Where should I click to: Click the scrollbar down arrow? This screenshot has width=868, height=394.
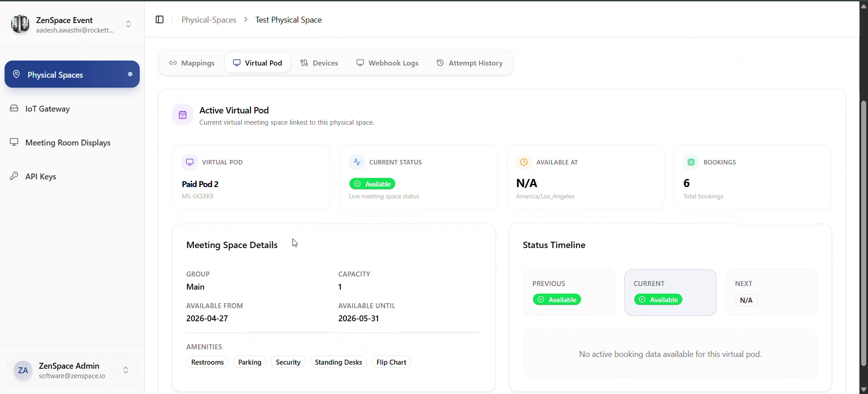tap(863, 389)
